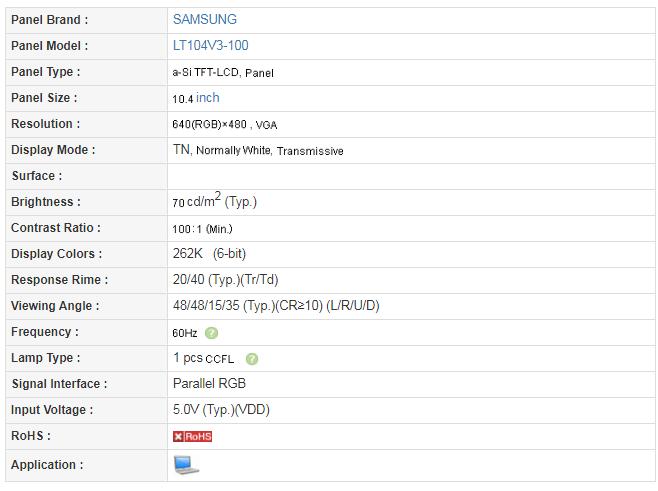Click the 'a-Si TFT-LCD, Panel' value

223,73
